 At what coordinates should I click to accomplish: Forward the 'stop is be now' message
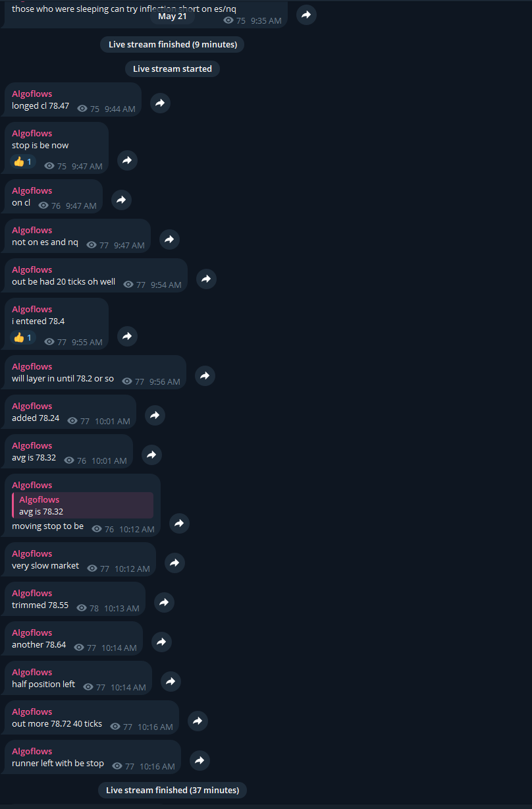[x=127, y=160]
